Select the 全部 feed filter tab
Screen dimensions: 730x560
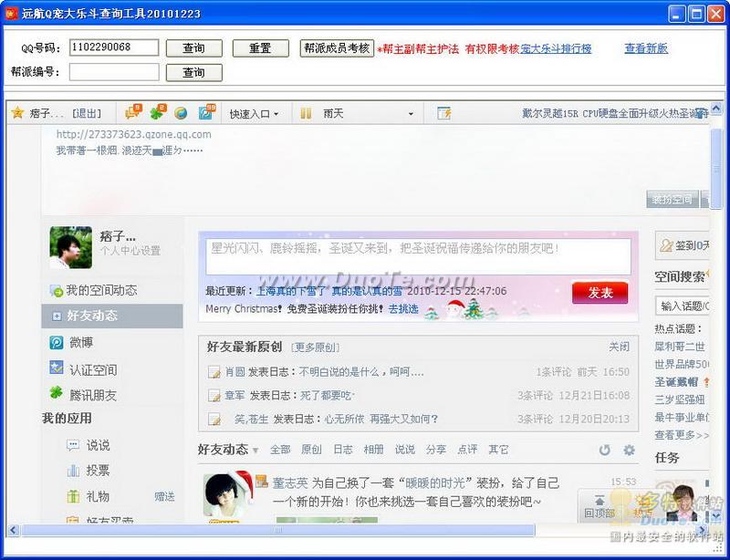click(x=280, y=450)
